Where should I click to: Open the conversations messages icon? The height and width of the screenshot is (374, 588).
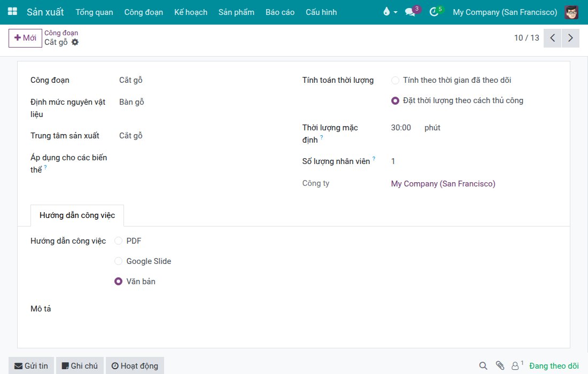click(x=410, y=12)
